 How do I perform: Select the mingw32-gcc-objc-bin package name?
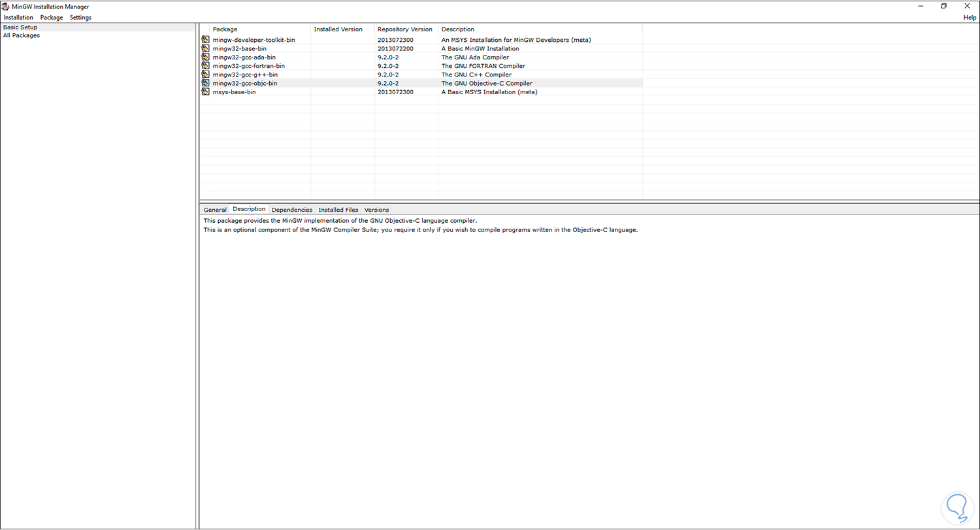click(x=245, y=83)
